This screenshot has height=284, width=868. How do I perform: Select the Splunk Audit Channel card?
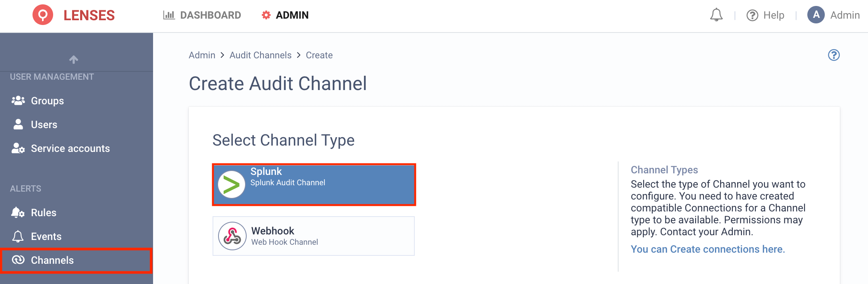click(314, 184)
